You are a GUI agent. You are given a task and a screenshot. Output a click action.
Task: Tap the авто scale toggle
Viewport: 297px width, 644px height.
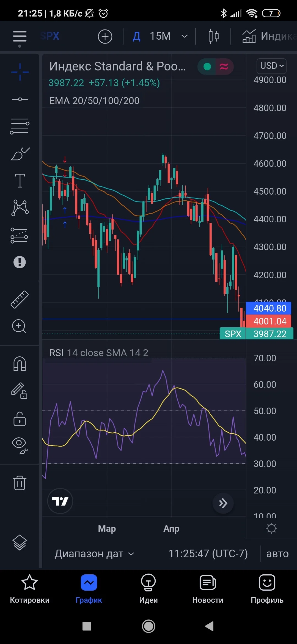pyautogui.click(x=277, y=554)
